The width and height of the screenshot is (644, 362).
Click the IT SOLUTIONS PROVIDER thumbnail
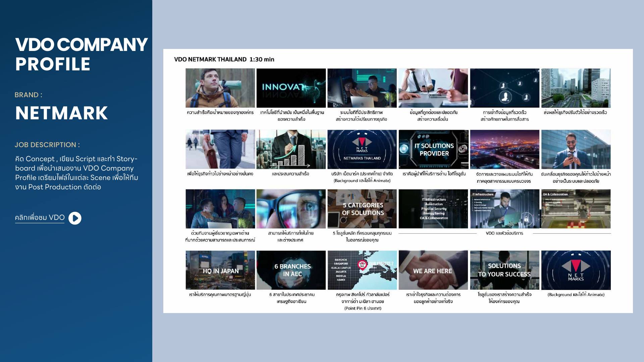click(433, 149)
